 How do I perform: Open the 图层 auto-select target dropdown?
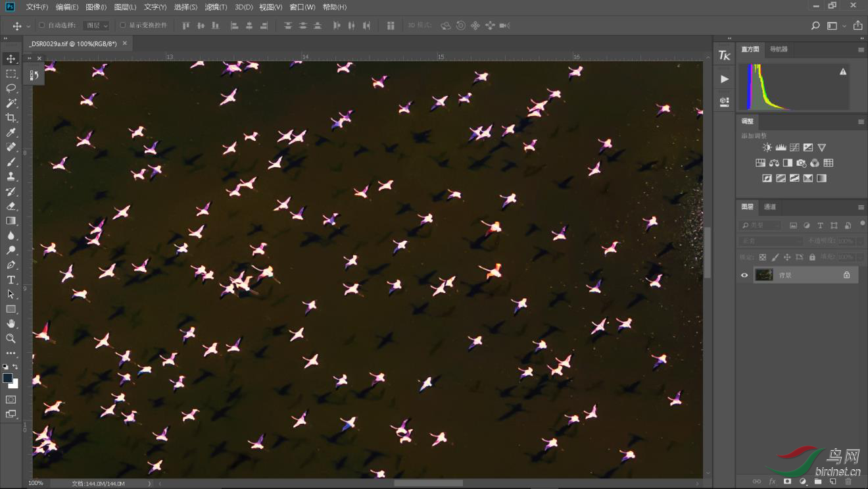click(96, 26)
